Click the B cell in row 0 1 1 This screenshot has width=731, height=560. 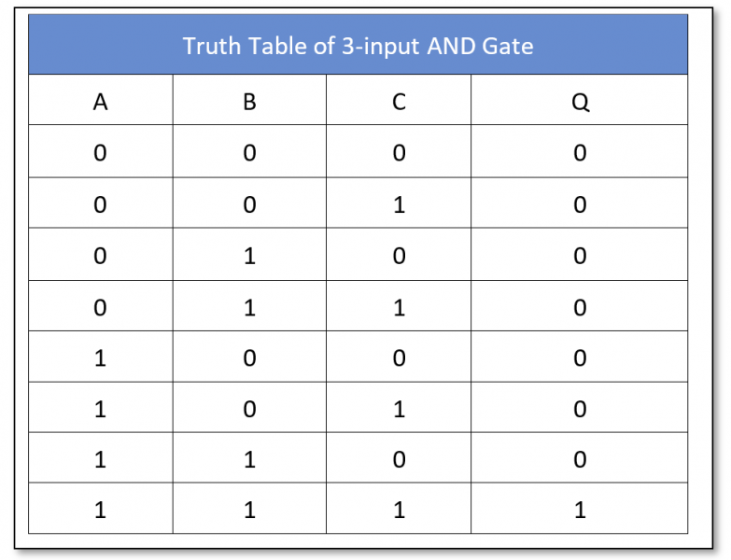(x=249, y=306)
